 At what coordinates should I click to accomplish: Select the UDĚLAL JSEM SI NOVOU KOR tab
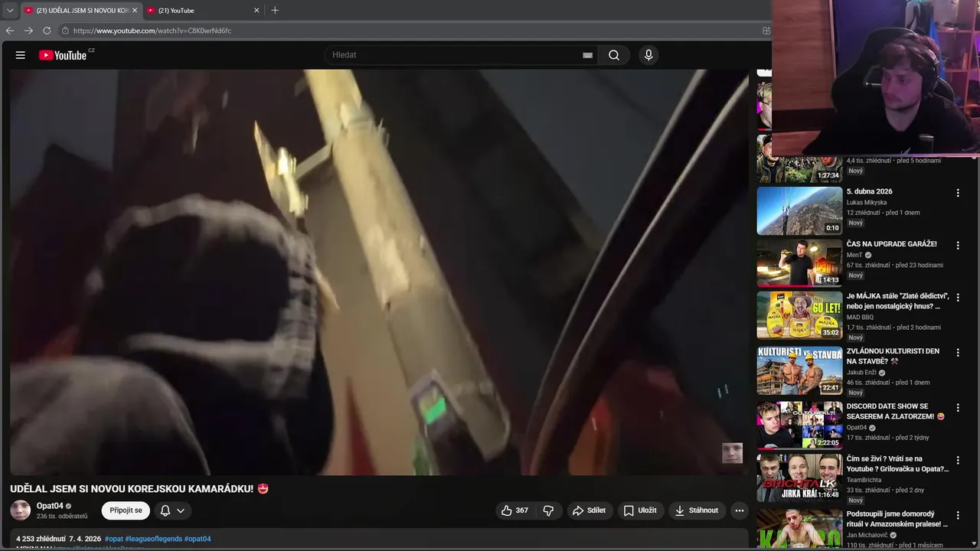(80, 11)
